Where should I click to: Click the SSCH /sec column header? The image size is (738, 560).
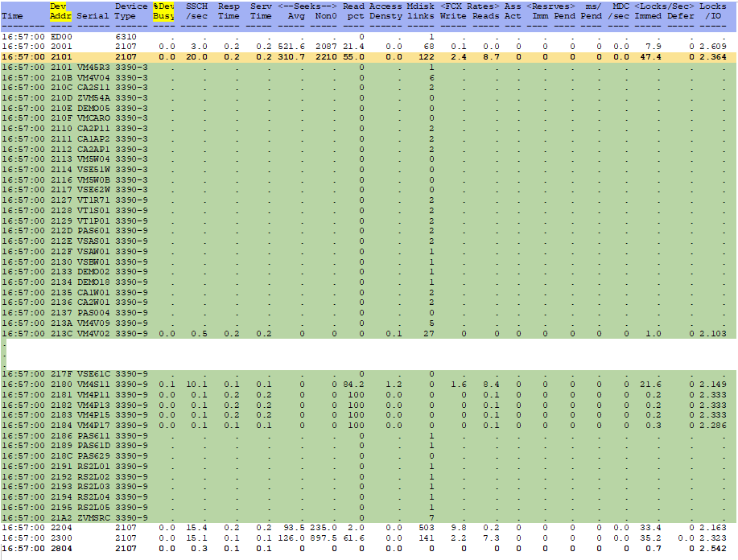click(x=196, y=11)
